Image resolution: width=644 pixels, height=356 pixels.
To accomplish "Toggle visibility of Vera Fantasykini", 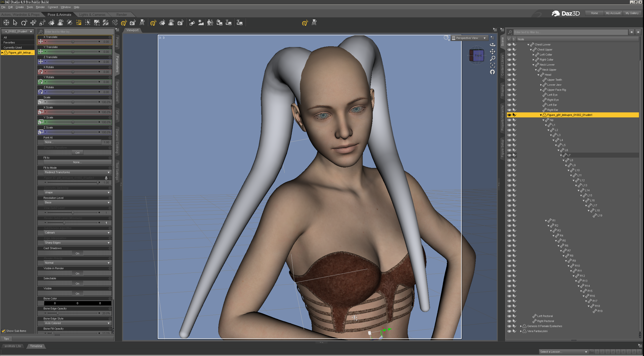I will (509, 331).
